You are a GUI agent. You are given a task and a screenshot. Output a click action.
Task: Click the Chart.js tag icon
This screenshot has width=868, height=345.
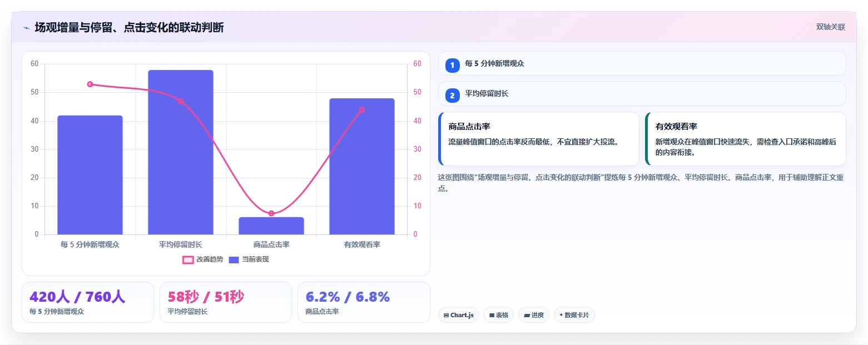point(446,315)
